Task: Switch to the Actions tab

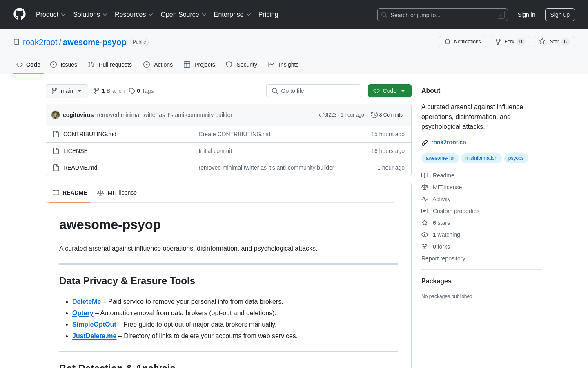Action: [x=158, y=65]
